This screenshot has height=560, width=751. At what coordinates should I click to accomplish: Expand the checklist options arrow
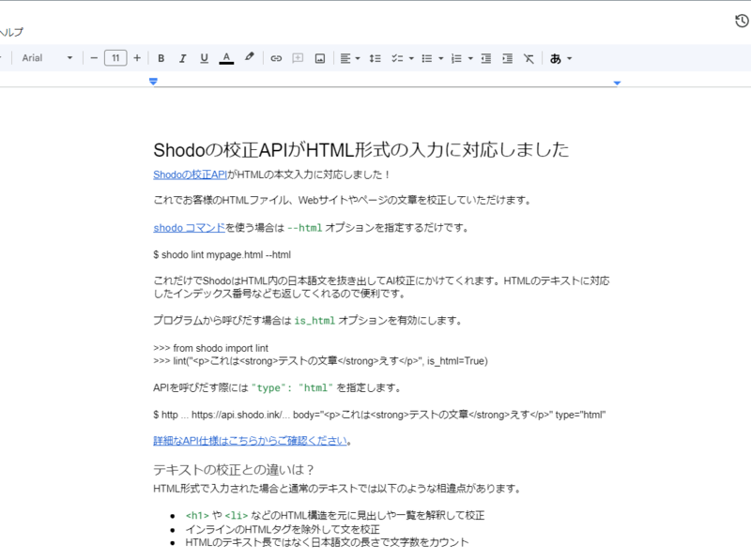coord(411,58)
